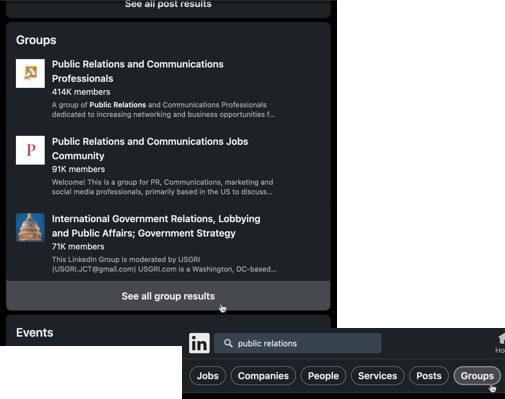The width and height of the screenshot is (505, 399).
Task: Open the Home nav icon
Action: (x=500, y=343)
